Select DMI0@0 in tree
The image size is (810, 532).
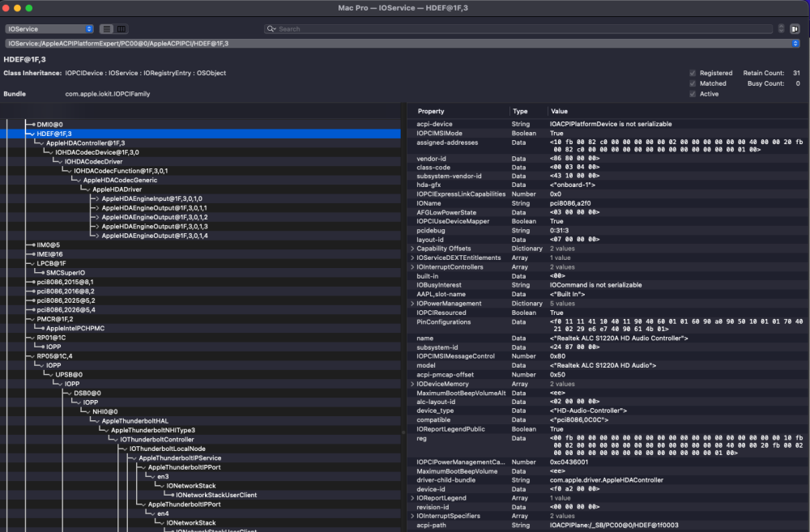(x=49, y=125)
